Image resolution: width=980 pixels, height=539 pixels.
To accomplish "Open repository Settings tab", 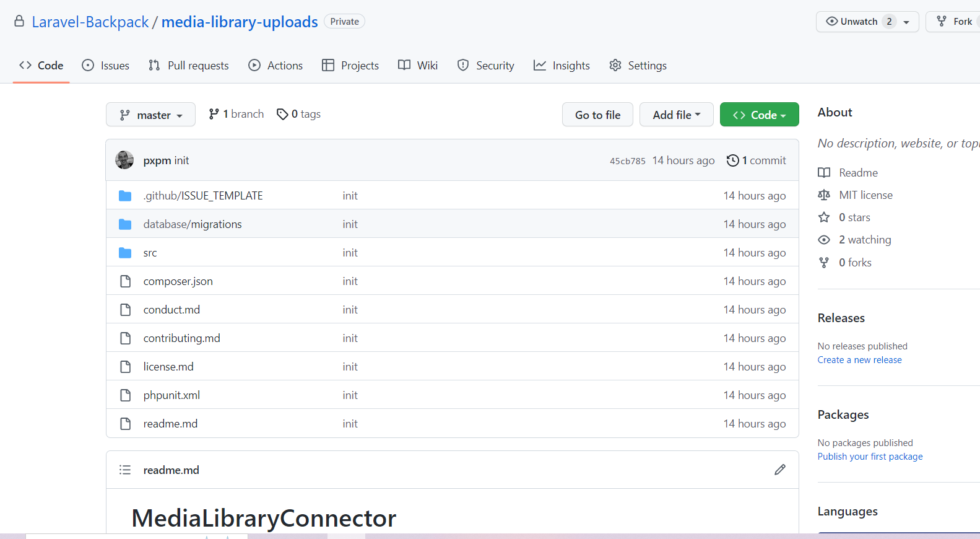I will pyautogui.click(x=638, y=65).
